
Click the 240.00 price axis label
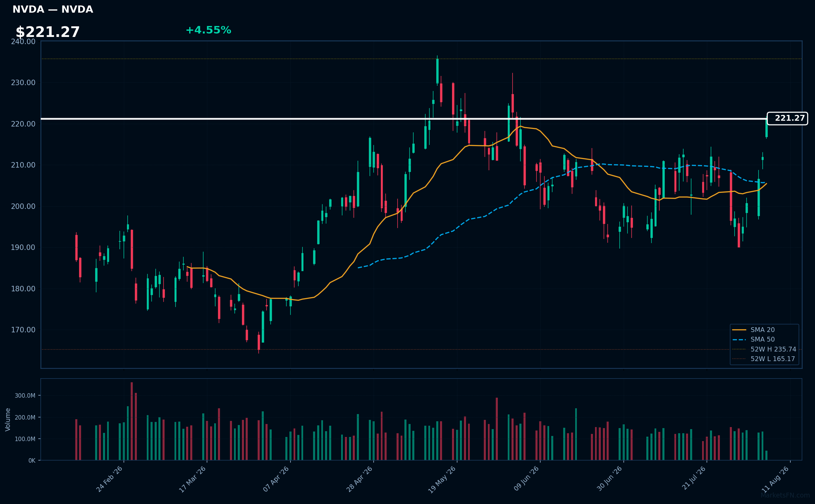pyautogui.click(x=23, y=42)
